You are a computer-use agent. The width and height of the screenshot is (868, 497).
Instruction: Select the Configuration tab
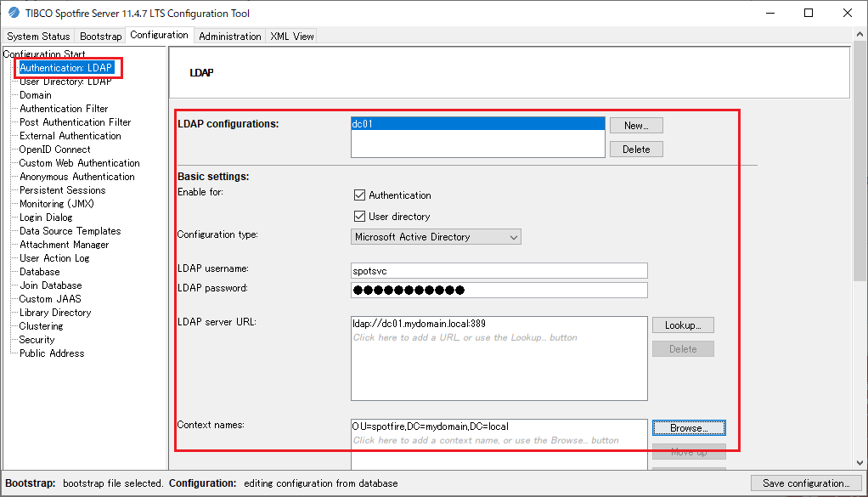click(160, 35)
